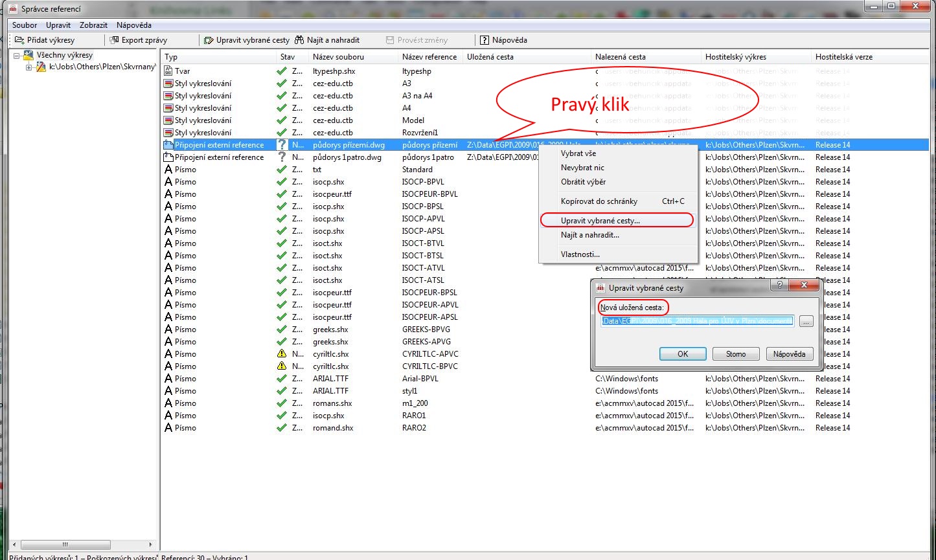Open the Soubor menu
Screen dimensions: 936x560
(x=25, y=25)
